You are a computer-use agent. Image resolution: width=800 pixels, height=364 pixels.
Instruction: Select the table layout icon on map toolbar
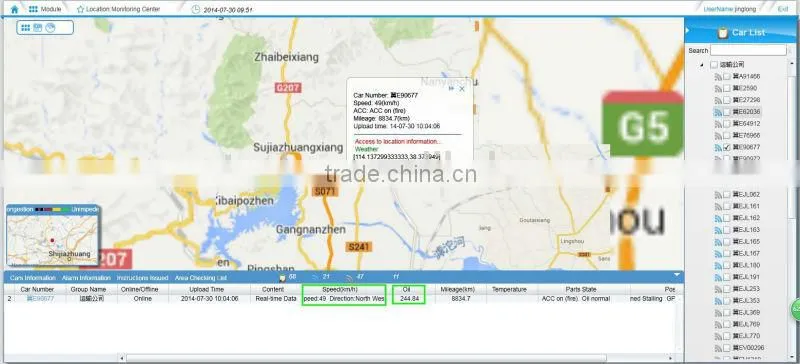tap(38, 28)
